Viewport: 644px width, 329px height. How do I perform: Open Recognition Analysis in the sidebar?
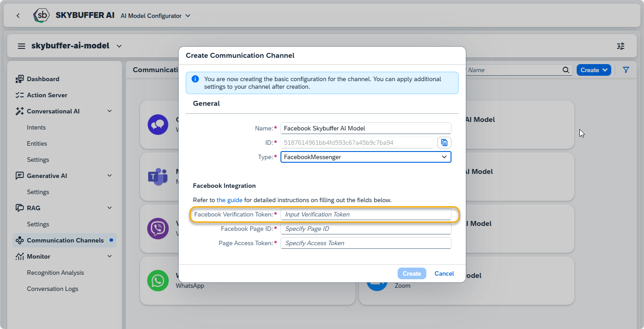(56, 273)
